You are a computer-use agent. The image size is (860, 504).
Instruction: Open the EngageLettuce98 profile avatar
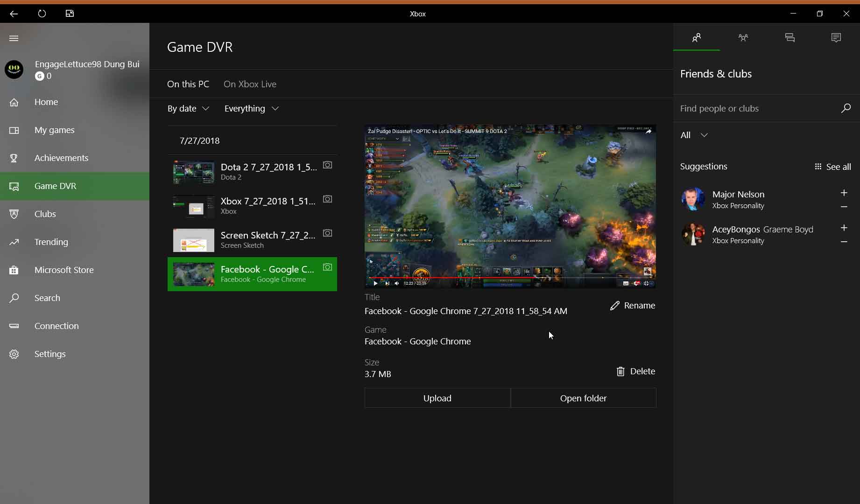pos(14,70)
